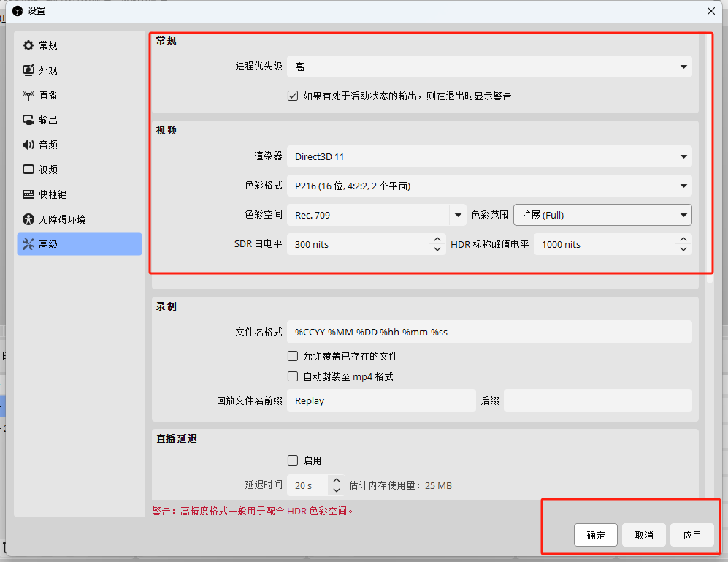Click the 应用 button
The width and height of the screenshot is (728, 562).
691,535
